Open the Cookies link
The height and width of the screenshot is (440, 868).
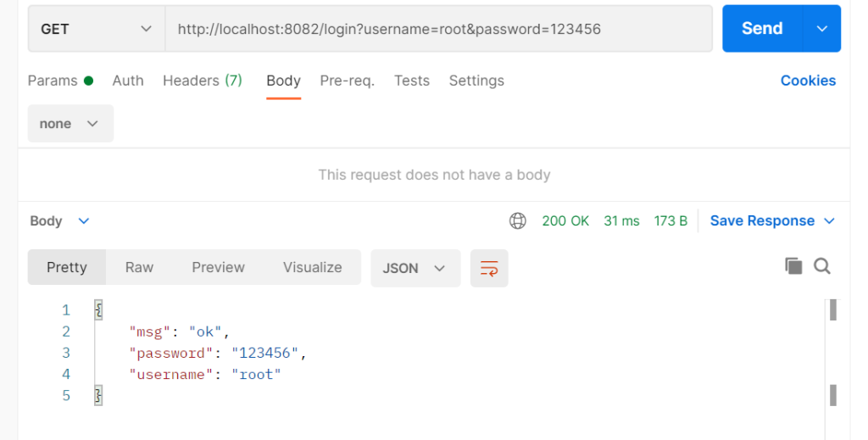(808, 81)
